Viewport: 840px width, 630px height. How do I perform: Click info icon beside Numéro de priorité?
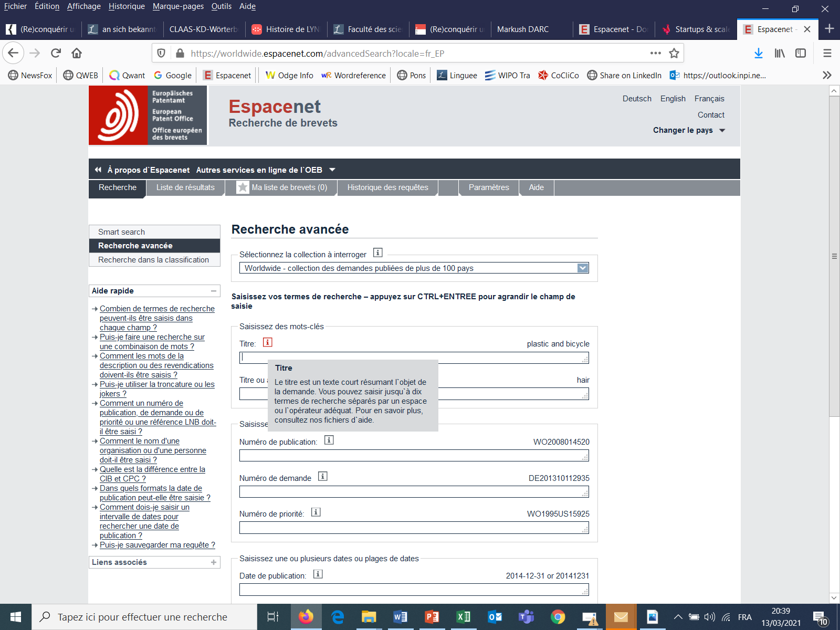(x=316, y=512)
